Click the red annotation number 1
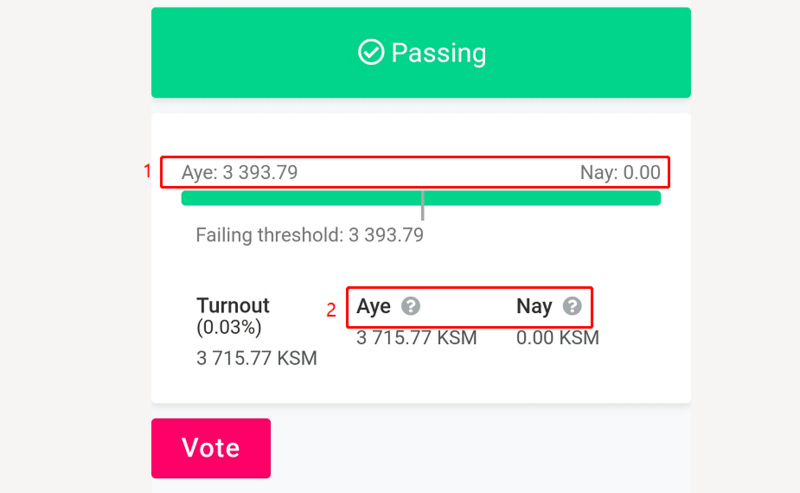Image resolution: width=800 pixels, height=493 pixels. pos(147,171)
